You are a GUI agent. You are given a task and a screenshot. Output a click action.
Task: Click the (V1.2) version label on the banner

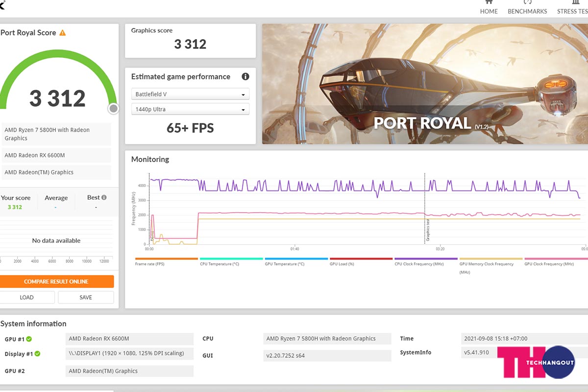click(481, 127)
